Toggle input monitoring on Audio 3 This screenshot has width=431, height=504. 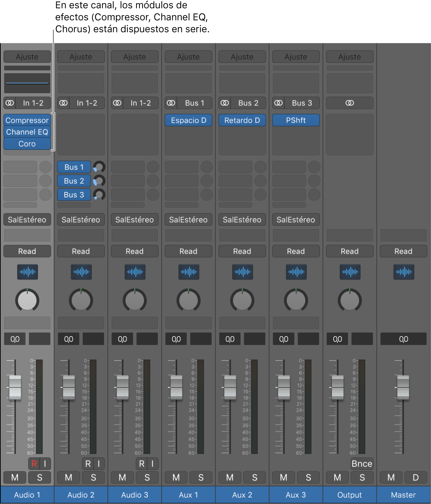[152, 464]
